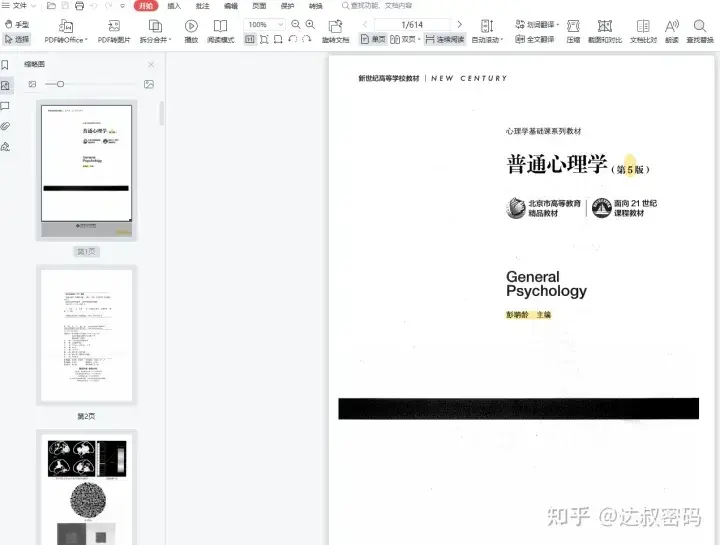Switch to the 页面 tab
This screenshot has height=545, width=720.
(x=259, y=6)
